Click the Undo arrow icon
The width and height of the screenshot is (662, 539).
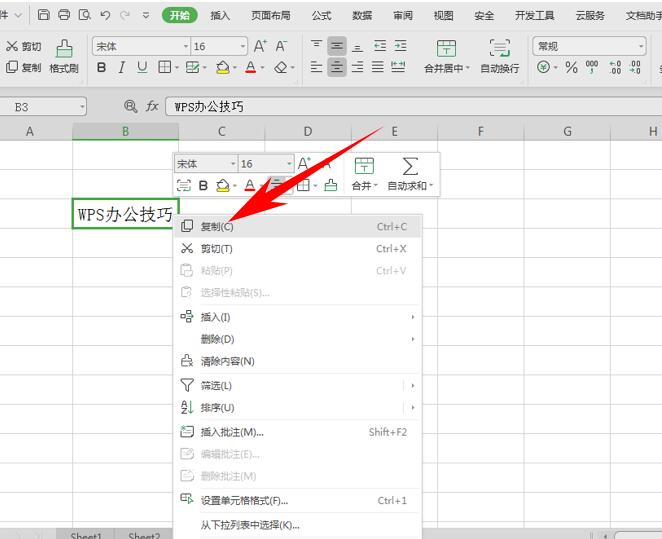coord(105,16)
